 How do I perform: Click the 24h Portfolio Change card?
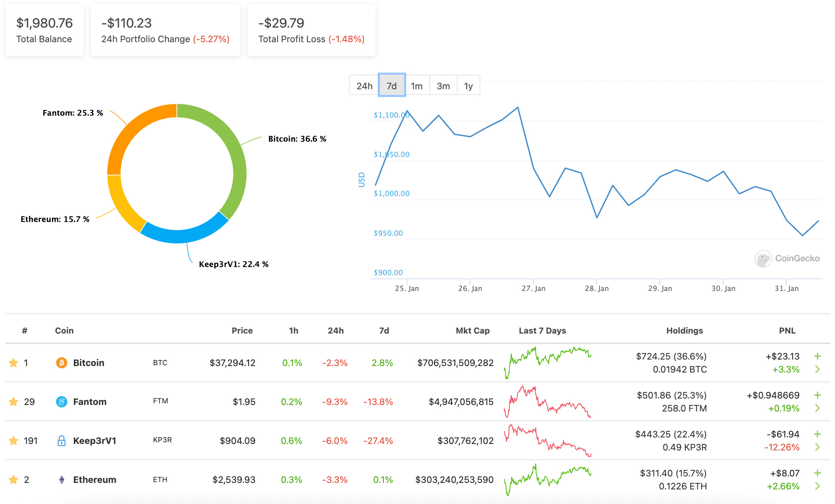[166, 30]
